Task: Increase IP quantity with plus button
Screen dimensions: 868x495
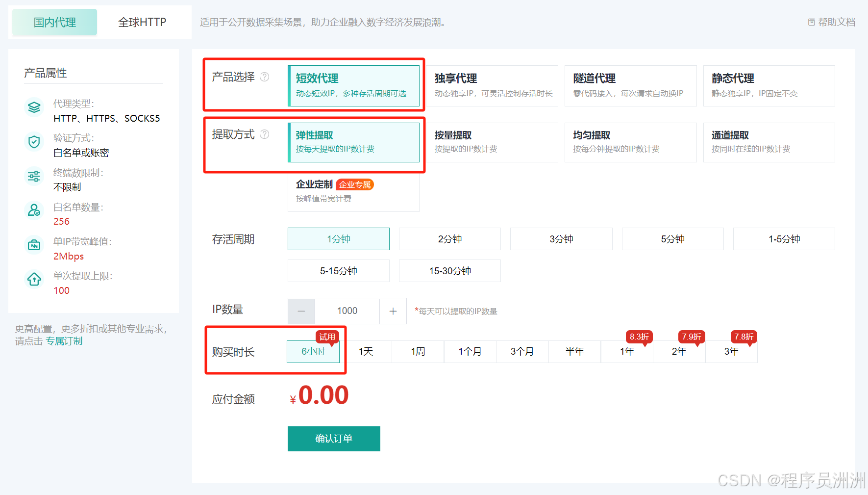Action: (x=393, y=311)
